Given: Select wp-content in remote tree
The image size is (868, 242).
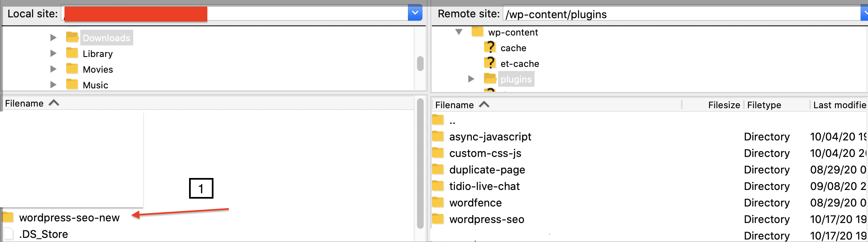Looking at the screenshot, I should click(x=513, y=32).
